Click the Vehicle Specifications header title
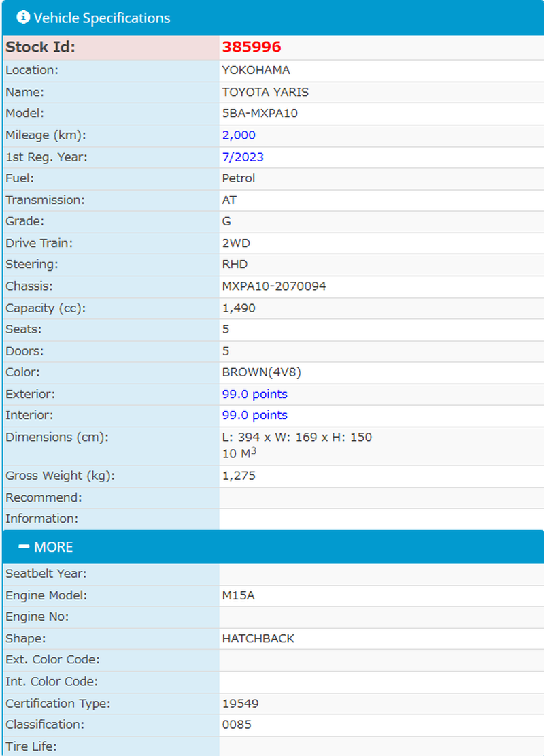The image size is (544, 756). coord(102,18)
